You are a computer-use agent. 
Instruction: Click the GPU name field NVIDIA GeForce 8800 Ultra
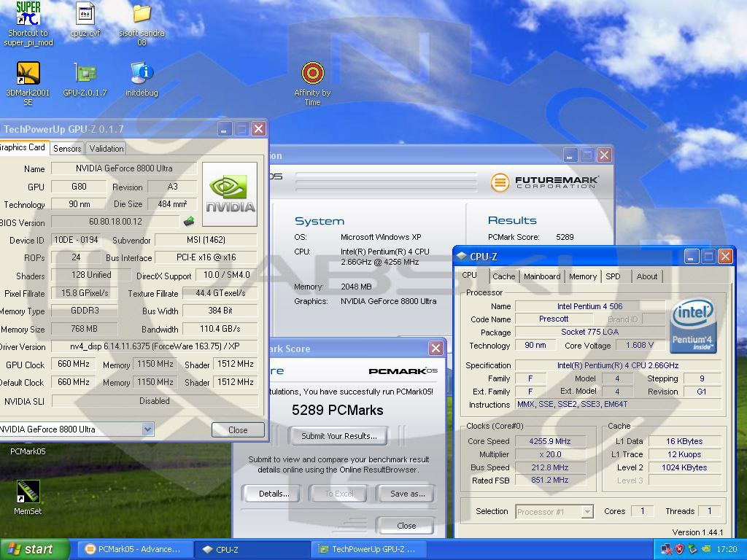pyautogui.click(x=124, y=168)
